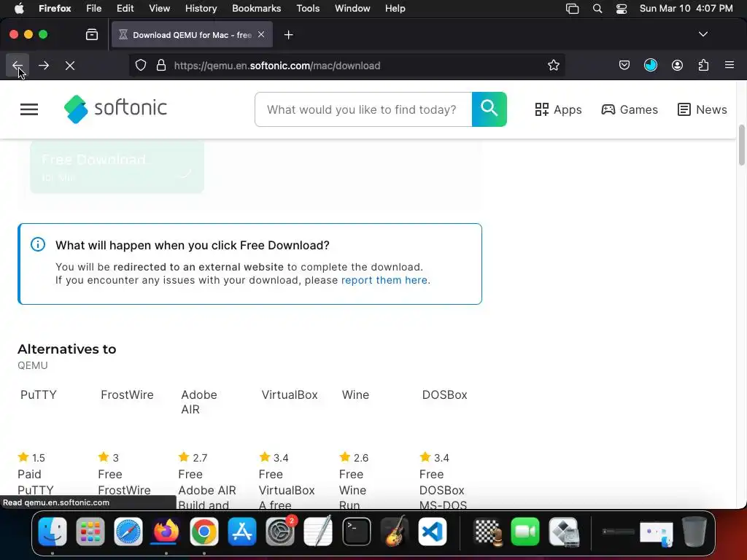Open News section in Softonic header
747x560 pixels.
[x=703, y=109]
